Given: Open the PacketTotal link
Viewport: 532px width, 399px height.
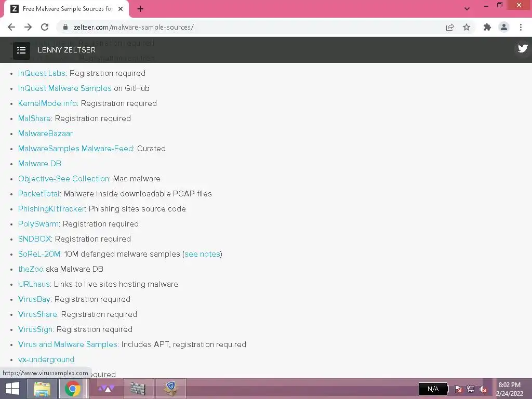Looking at the screenshot, I should click(39, 194).
